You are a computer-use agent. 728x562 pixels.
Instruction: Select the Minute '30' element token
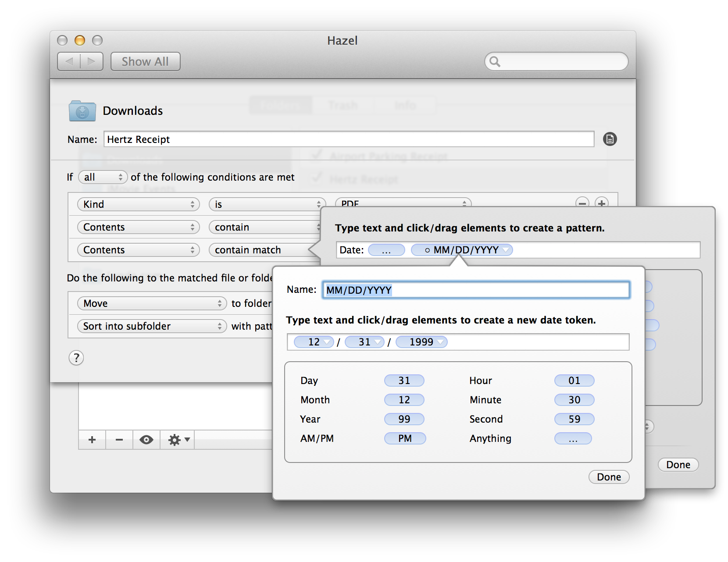click(x=575, y=400)
